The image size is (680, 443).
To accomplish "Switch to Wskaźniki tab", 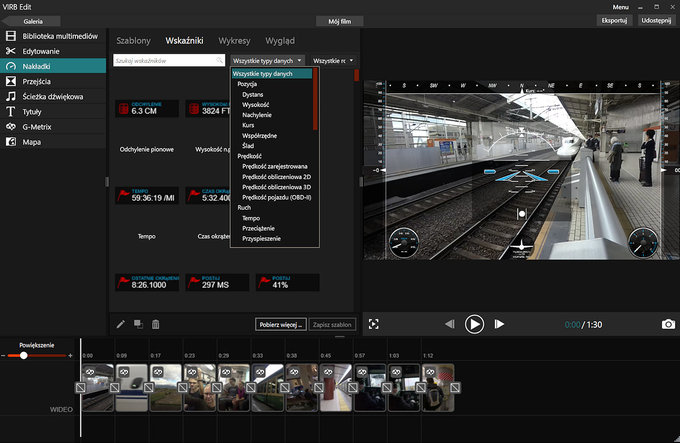I will coord(184,41).
